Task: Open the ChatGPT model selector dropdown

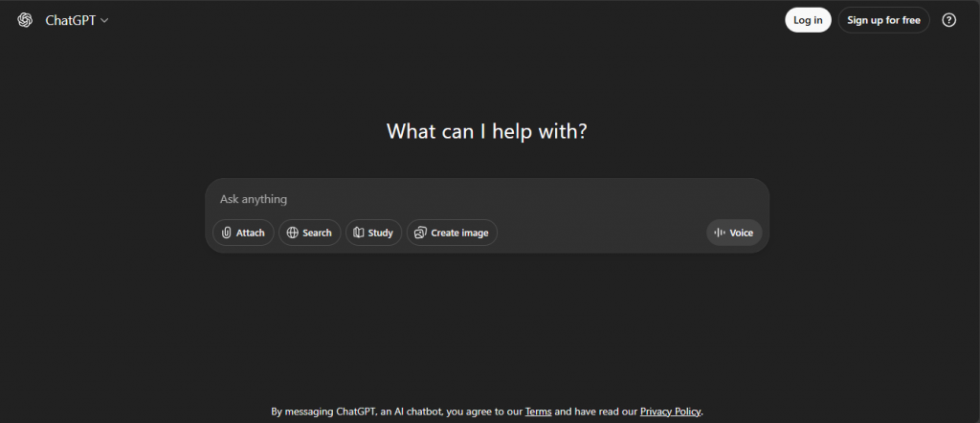Action: (77, 20)
